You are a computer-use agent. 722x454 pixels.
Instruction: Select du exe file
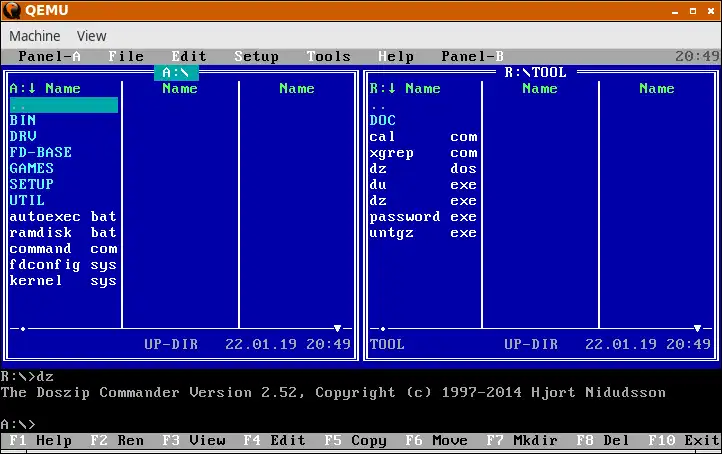click(423, 184)
